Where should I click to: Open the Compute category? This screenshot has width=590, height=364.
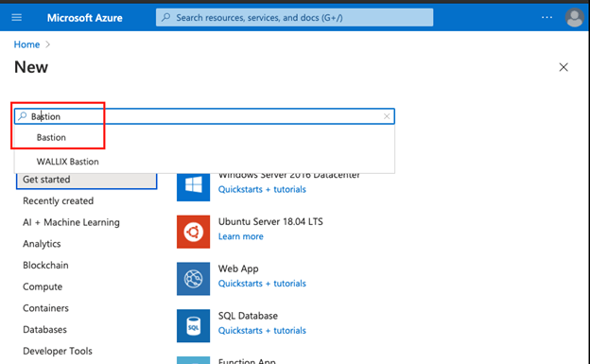[x=43, y=286]
